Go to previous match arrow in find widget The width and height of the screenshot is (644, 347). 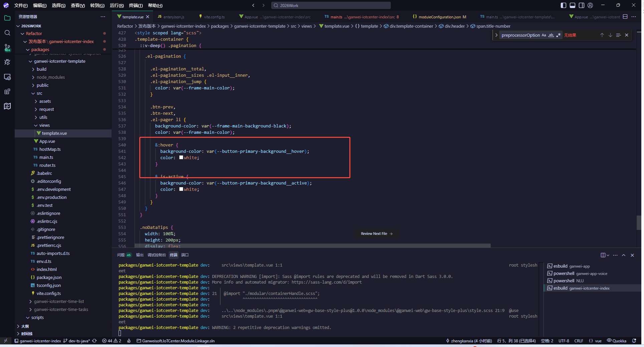602,35
